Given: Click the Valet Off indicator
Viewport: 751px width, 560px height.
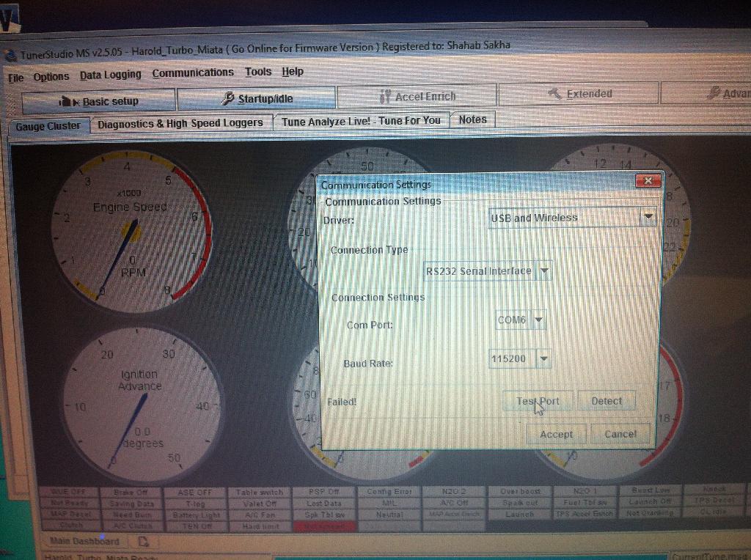Looking at the screenshot, I should (x=260, y=504).
